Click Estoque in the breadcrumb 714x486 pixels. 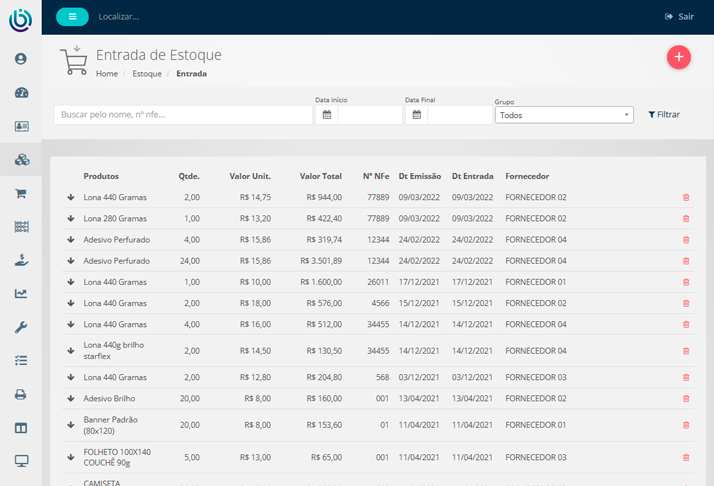[147, 74]
